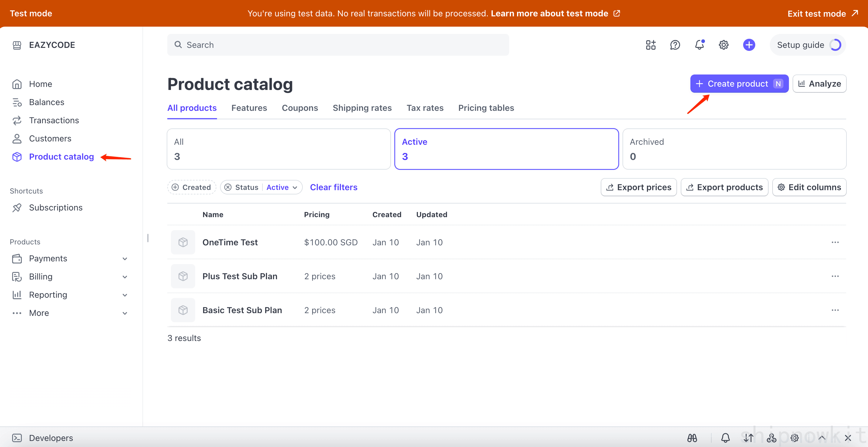Switch to the Coupons tab
This screenshot has height=447, width=868.
click(300, 108)
